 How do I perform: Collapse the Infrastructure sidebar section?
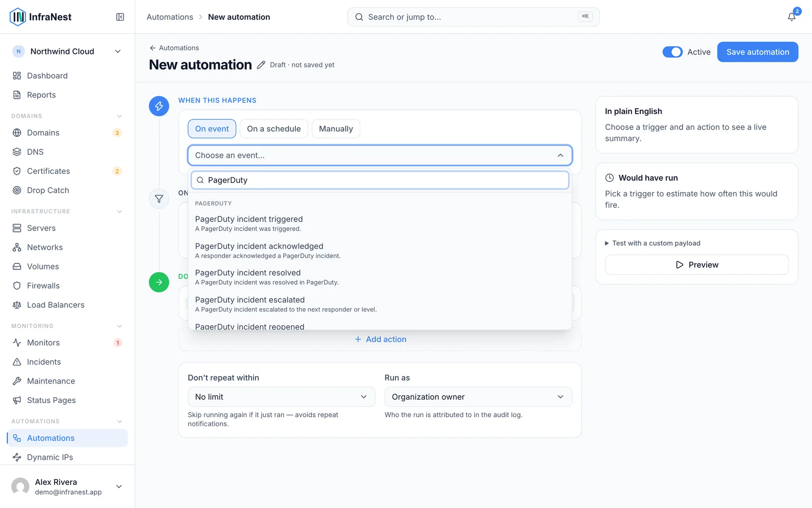pyautogui.click(x=119, y=211)
